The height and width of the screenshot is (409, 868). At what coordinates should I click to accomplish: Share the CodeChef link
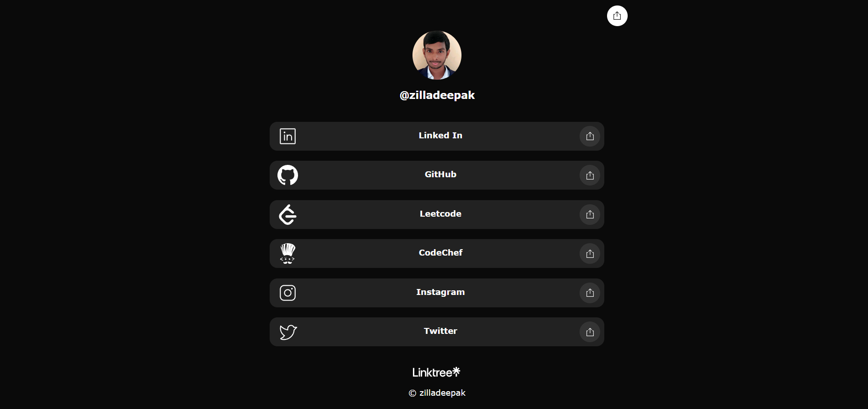590,253
